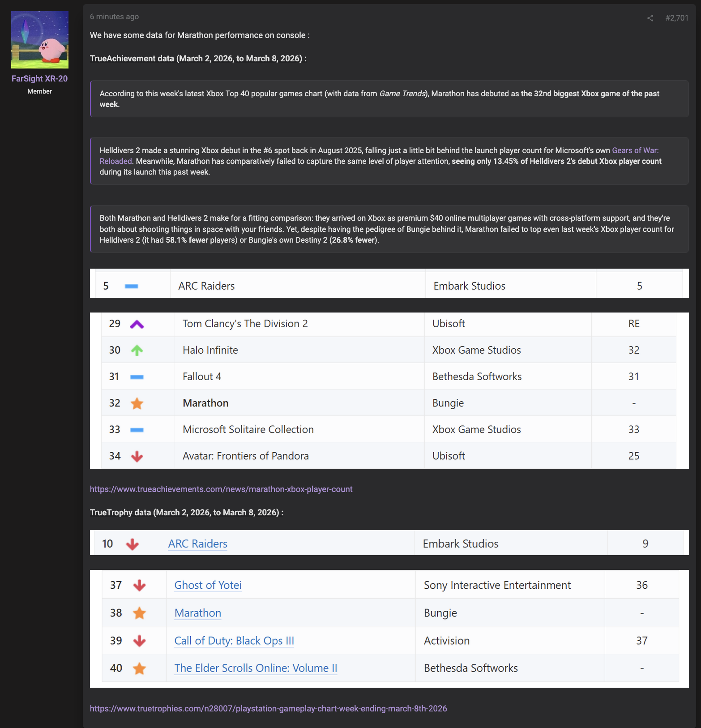Click the blue dash icon beside Fallout 4

(137, 377)
